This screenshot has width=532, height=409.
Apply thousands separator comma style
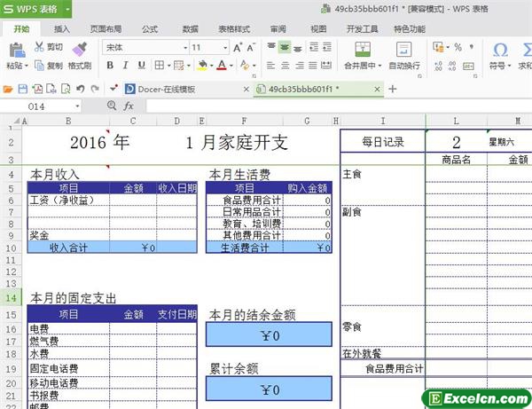472,46
